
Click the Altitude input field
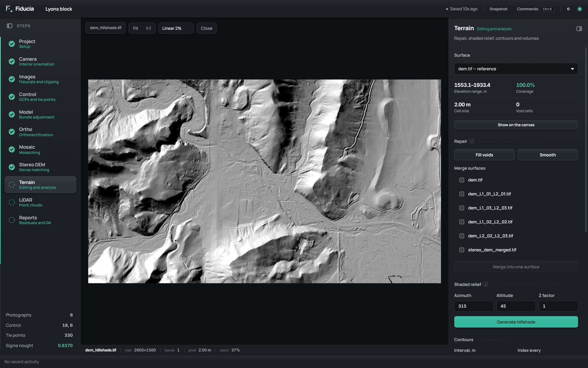(516, 306)
